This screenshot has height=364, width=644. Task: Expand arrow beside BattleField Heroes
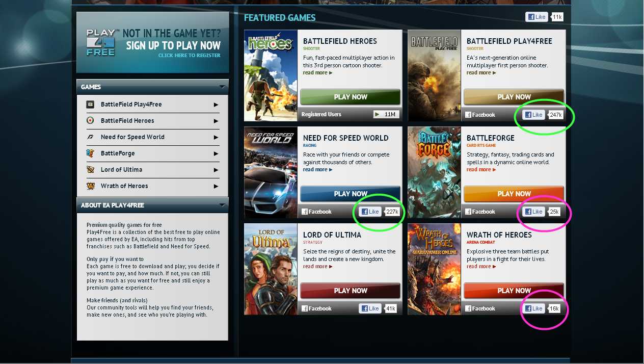tap(216, 121)
